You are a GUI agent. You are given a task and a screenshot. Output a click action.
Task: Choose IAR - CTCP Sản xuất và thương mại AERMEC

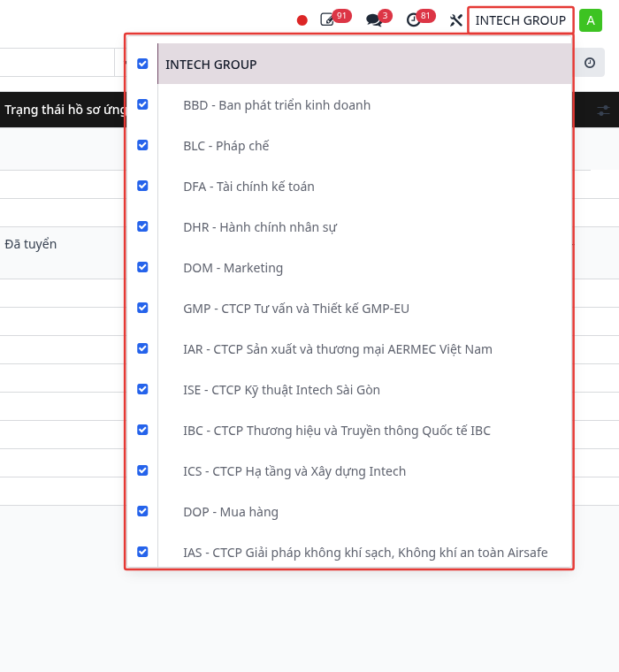point(364,349)
